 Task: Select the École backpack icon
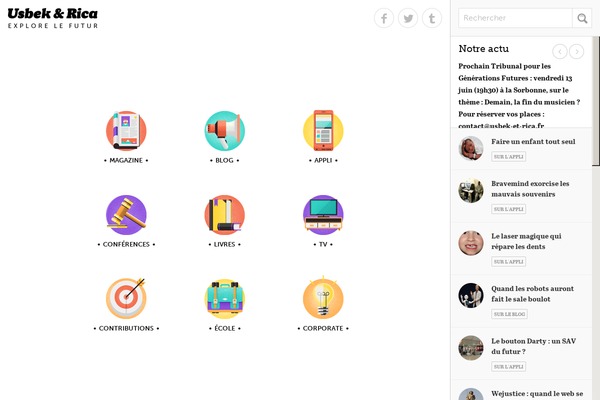pos(225,299)
